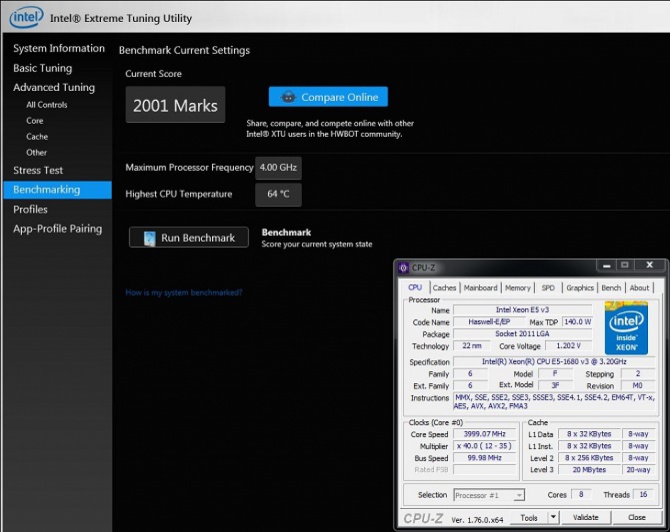Click the 22 nm technology field
The height and width of the screenshot is (532, 670).
(471, 346)
